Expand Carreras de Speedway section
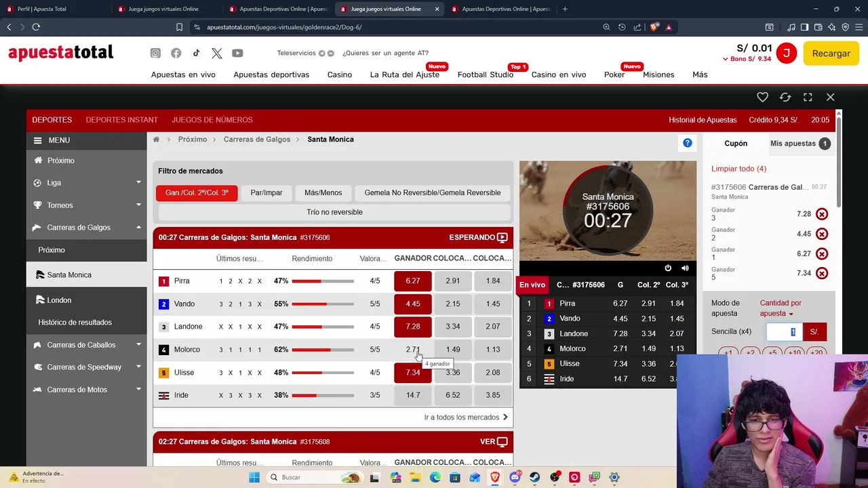 tap(86, 367)
